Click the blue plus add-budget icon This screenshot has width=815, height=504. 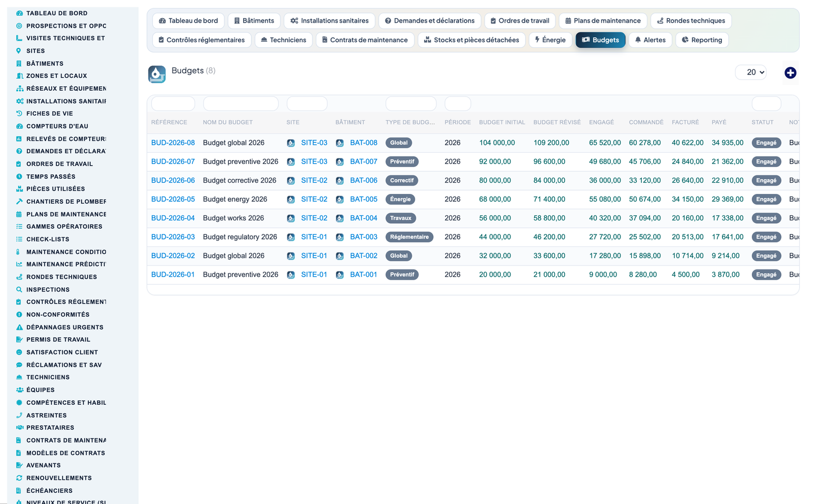click(790, 73)
